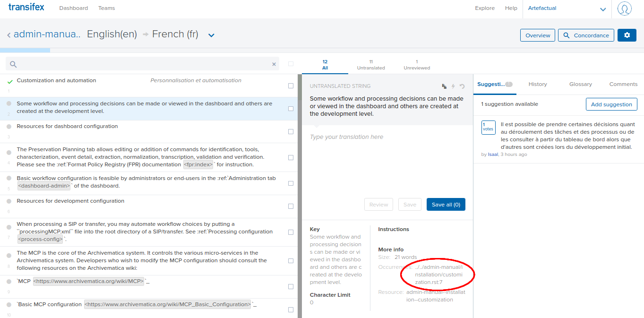Open the Artefactual organization dropdown

pos(602,9)
